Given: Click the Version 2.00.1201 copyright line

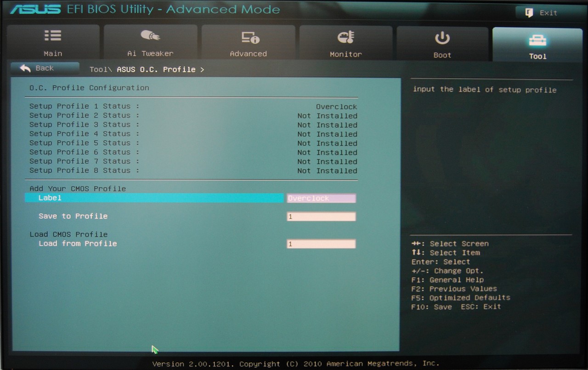Looking at the screenshot, I should coord(295,364).
